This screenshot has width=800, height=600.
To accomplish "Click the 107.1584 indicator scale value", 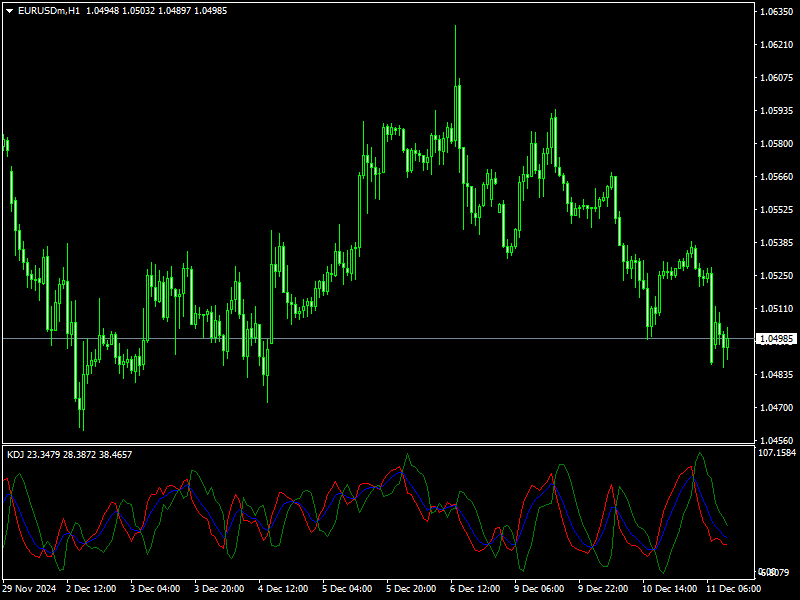I will [x=777, y=453].
